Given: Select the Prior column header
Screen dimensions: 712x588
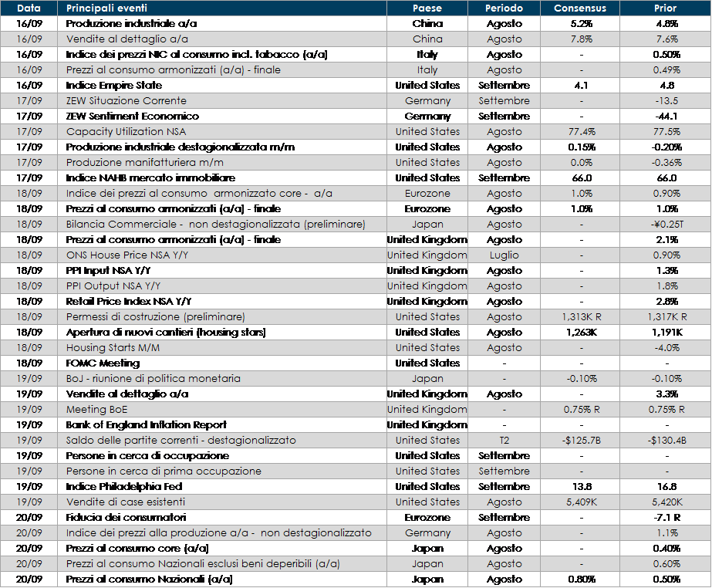Looking at the screenshot, I should 665,8.
